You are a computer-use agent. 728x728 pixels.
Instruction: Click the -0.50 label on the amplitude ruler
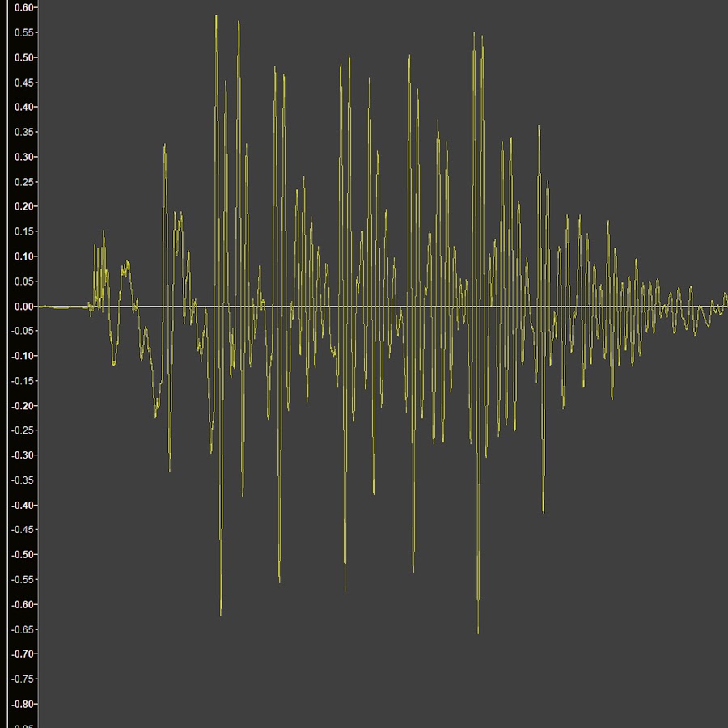(23, 555)
